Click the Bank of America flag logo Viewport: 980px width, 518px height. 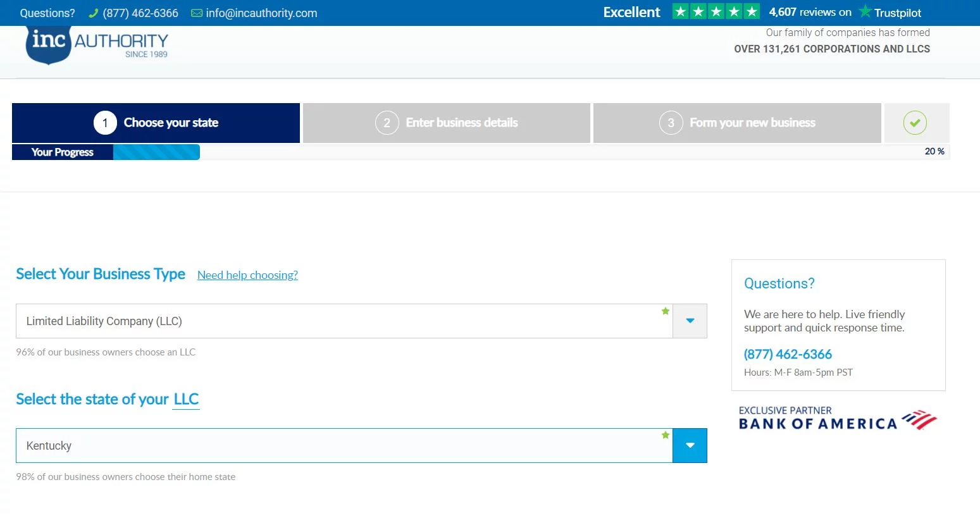[919, 420]
